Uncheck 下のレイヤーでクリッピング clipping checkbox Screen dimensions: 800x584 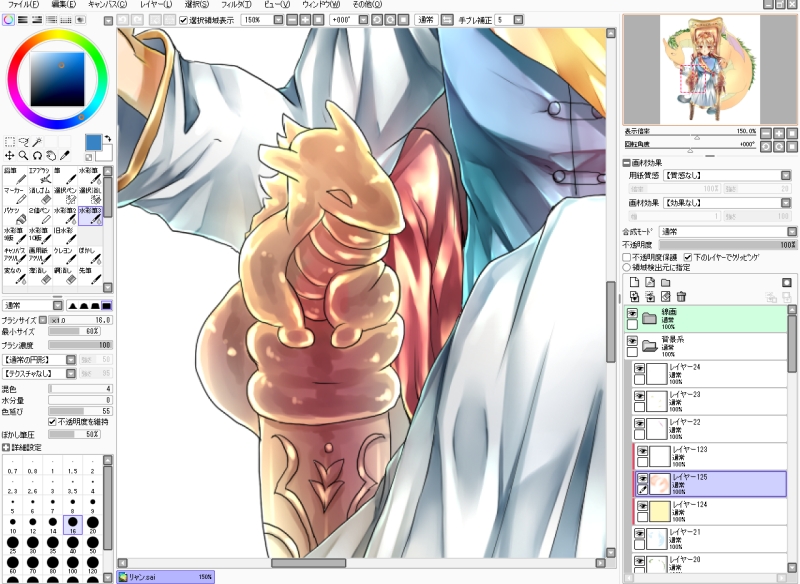(x=687, y=258)
